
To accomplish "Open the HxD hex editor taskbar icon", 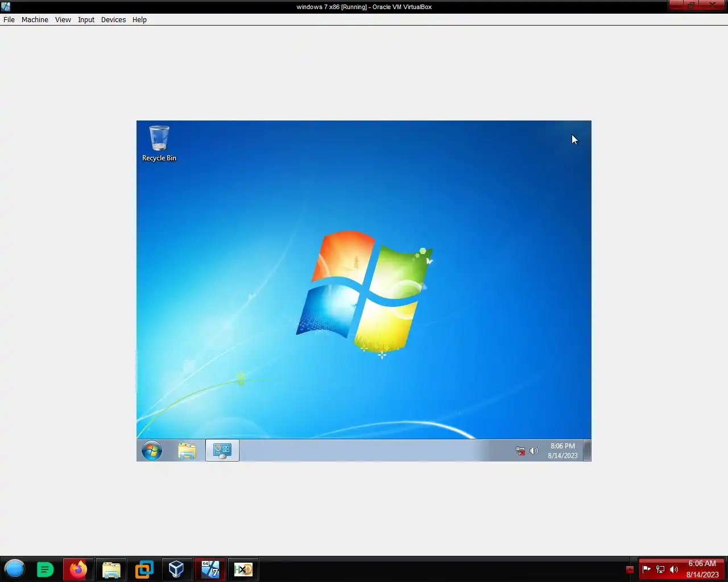I will [x=243, y=569].
